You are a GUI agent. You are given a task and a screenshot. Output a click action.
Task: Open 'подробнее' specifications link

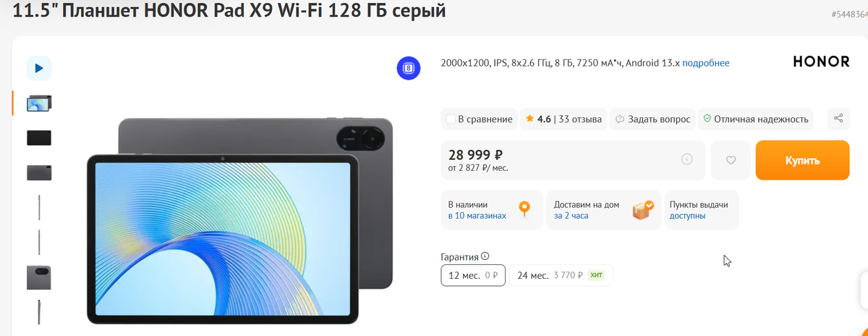(705, 63)
